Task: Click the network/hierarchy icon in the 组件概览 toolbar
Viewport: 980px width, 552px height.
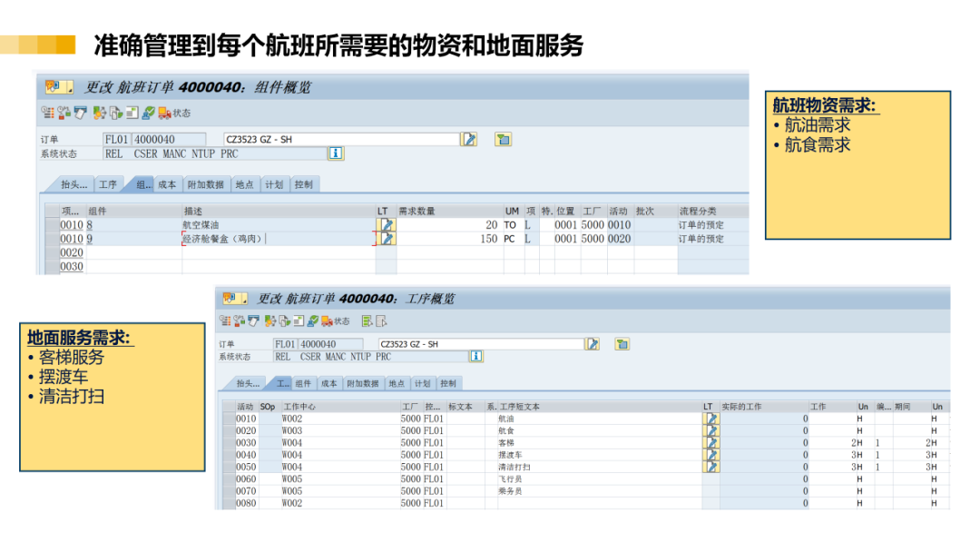Action: [x=64, y=113]
